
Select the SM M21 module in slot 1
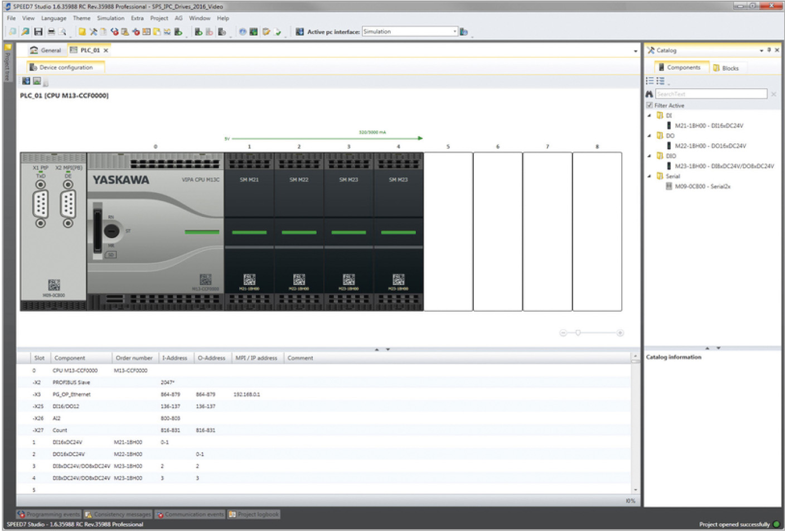pos(249,231)
